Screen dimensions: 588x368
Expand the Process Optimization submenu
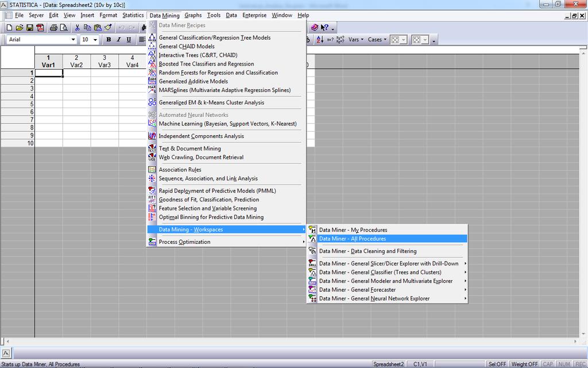click(226, 242)
